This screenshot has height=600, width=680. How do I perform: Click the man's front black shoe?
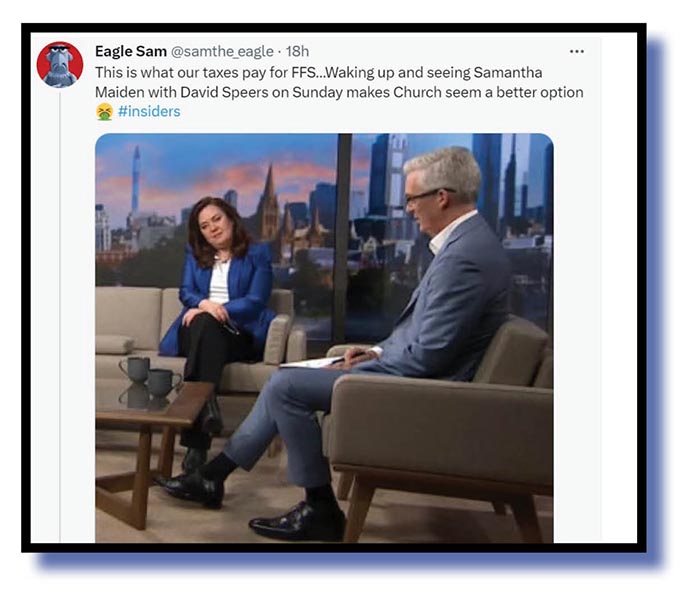click(297, 522)
